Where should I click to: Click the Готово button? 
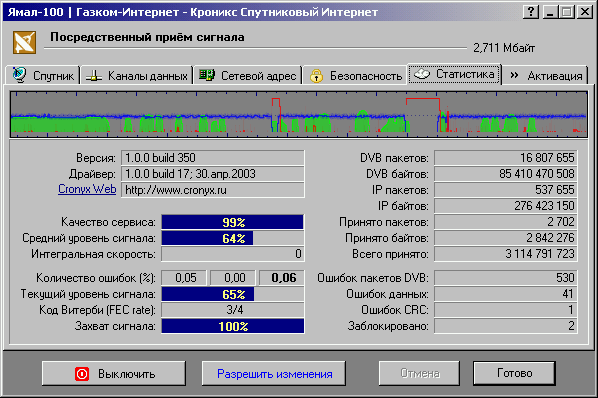(x=514, y=373)
